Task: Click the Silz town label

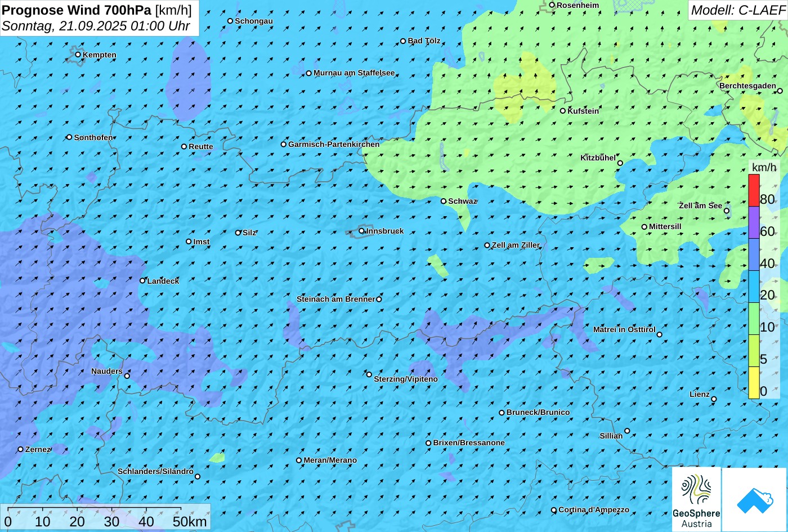Action: coord(249,233)
